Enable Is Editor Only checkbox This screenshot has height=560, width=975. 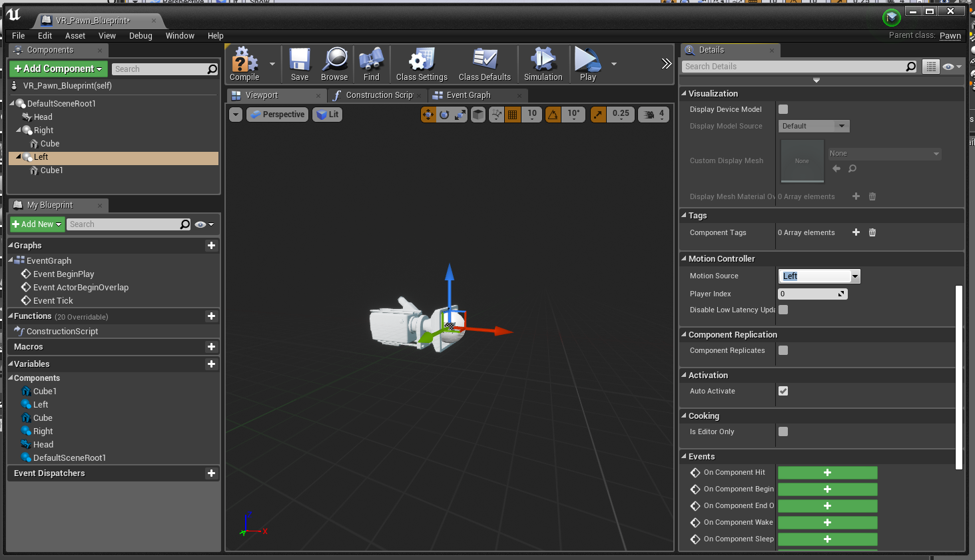(x=783, y=431)
